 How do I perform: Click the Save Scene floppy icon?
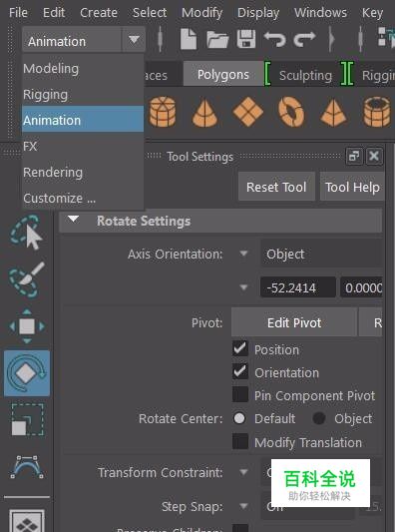(x=246, y=39)
